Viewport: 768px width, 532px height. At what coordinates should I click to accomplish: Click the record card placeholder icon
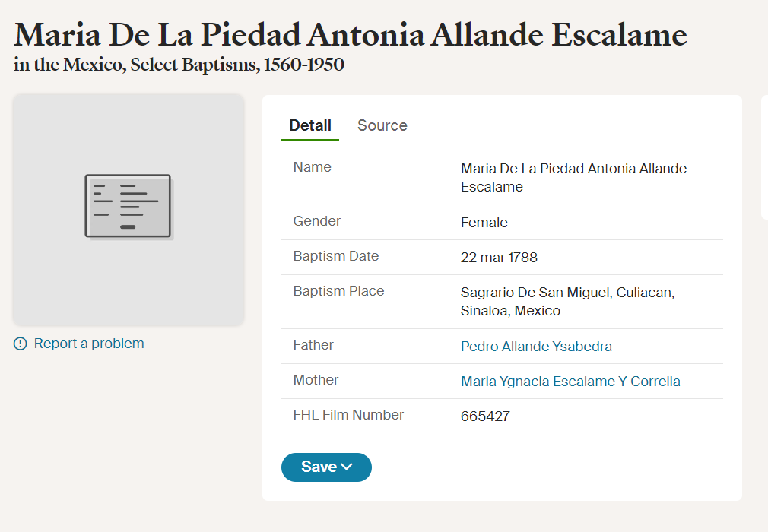pos(129,207)
